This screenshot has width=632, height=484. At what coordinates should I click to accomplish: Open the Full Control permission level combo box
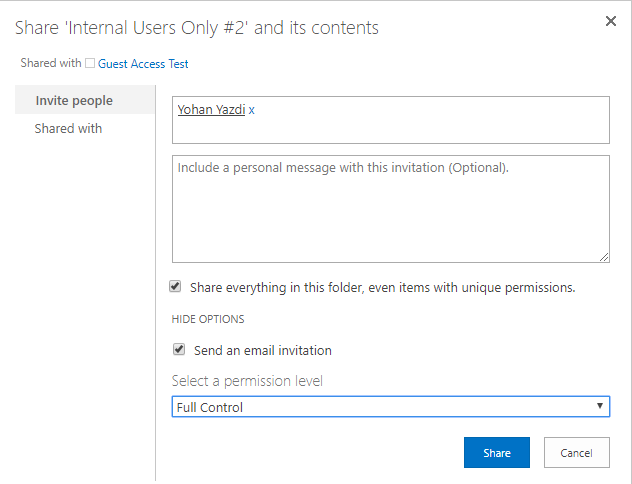coord(391,407)
